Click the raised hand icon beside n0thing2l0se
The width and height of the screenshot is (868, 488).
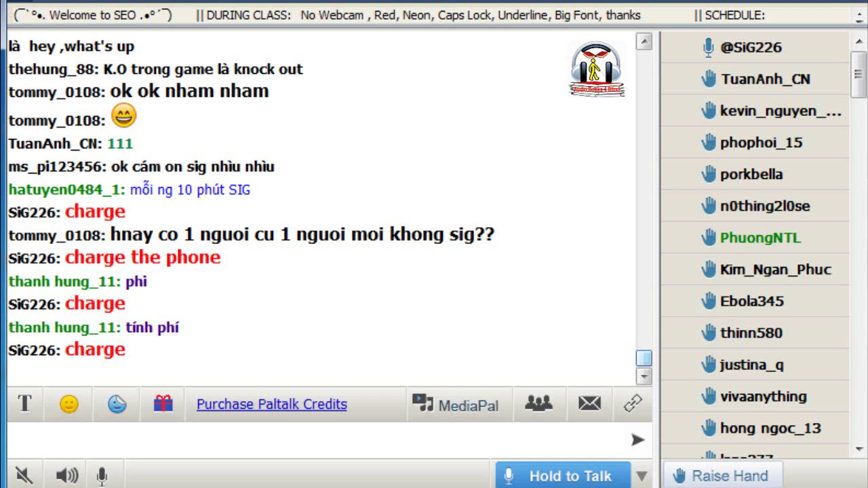tap(709, 206)
